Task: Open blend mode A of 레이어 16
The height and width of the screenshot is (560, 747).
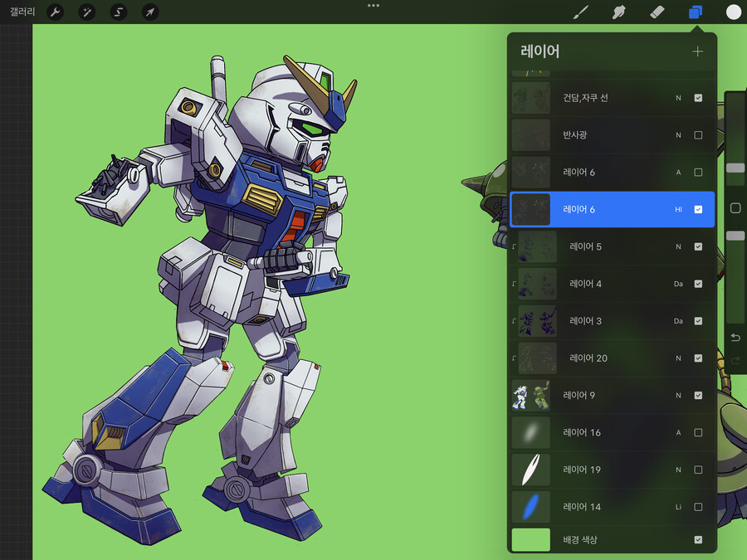Action: point(678,432)
